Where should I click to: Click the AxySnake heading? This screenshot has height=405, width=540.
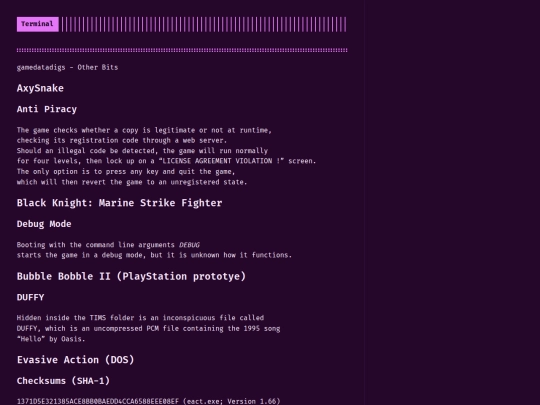[x=40, y=88]
